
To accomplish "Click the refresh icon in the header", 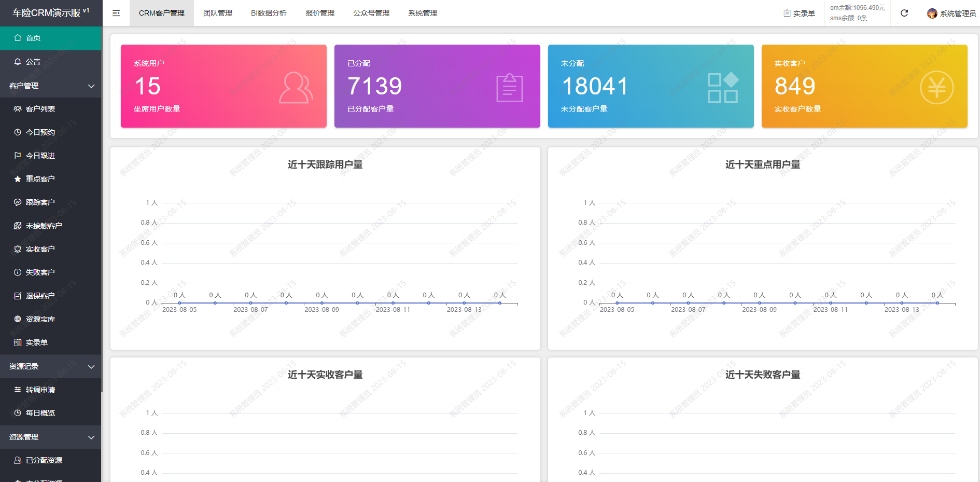I will click(904, 13).
